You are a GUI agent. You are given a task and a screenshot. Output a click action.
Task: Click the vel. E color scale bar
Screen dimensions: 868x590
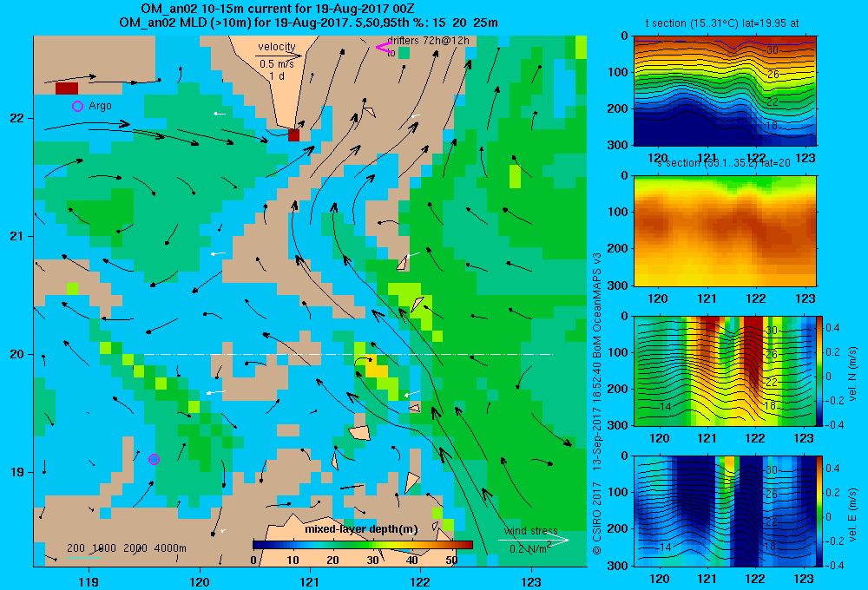820,511
